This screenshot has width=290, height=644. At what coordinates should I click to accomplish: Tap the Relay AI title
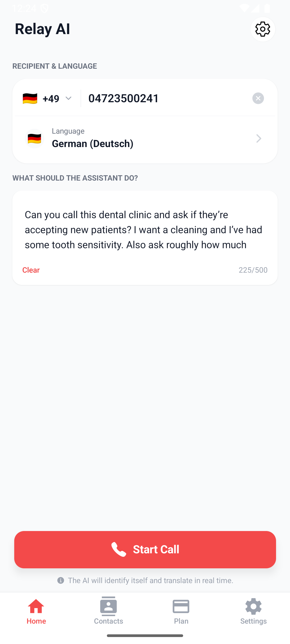point(42,29)
